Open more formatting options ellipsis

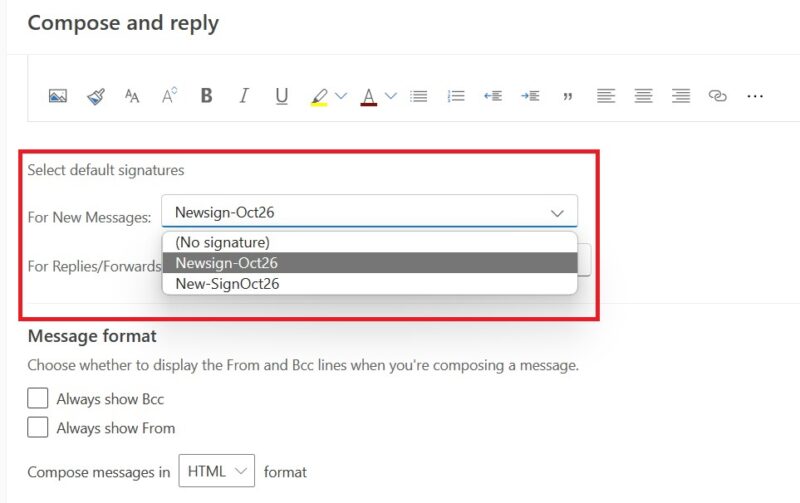tap(755, 96)
